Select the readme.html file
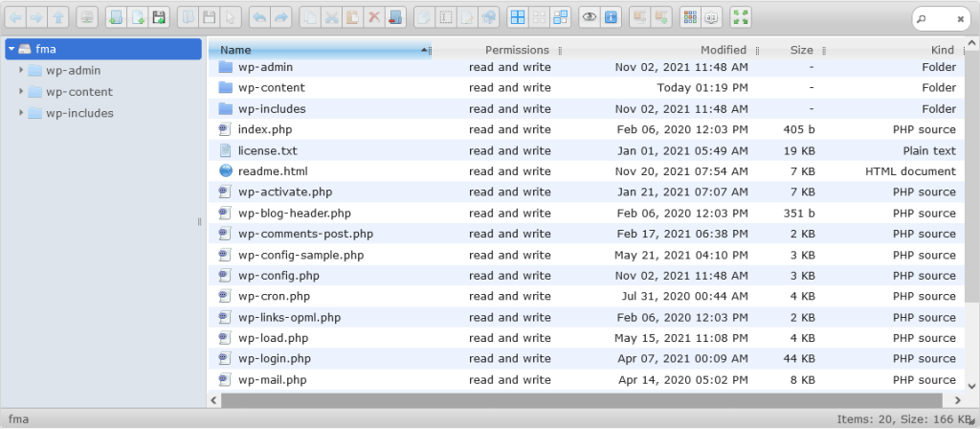 click(587, 171)
